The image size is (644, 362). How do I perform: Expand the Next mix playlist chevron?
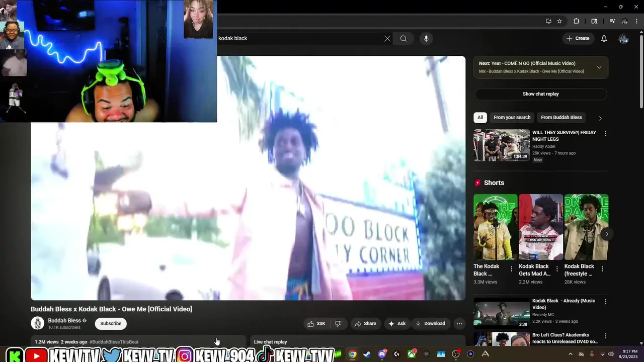click(x=599, y=67)
